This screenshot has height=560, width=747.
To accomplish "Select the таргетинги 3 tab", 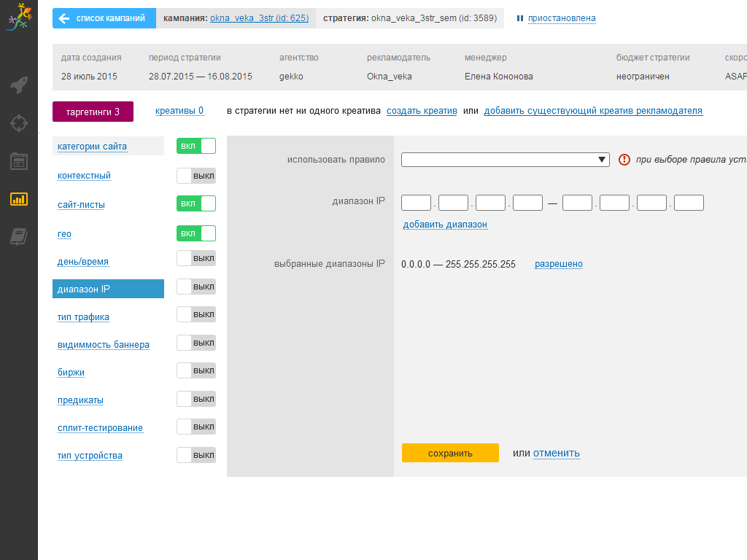I will click(93, 112).
